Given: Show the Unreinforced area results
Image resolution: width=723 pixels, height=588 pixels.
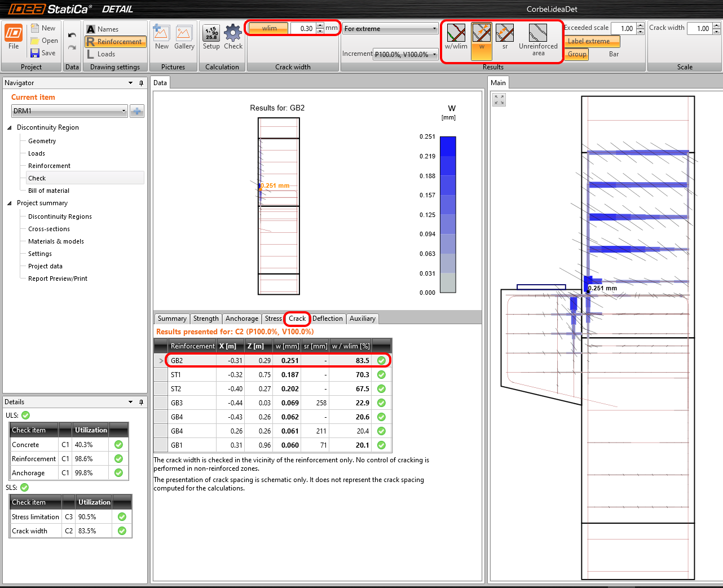Looking at the screenshot, I should point(538,34).
